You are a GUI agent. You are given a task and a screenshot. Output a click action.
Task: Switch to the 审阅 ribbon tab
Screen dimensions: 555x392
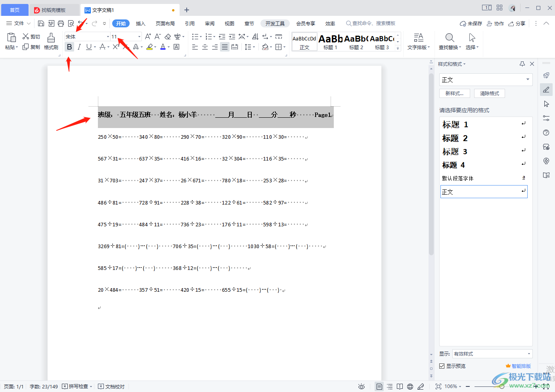click(x=210, y=23)
